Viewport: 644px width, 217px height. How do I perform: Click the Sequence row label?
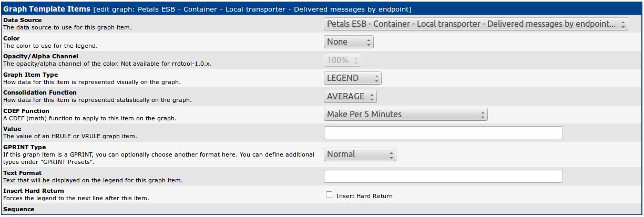(x=18, y=209)
